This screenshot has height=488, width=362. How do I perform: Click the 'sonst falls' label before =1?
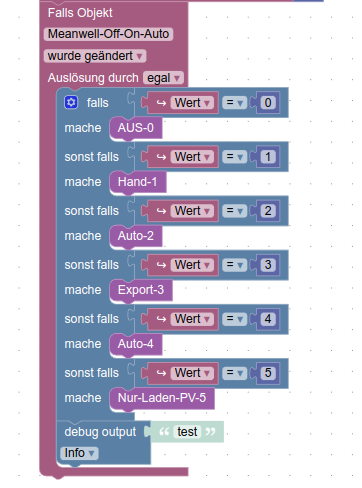[92, 157]
